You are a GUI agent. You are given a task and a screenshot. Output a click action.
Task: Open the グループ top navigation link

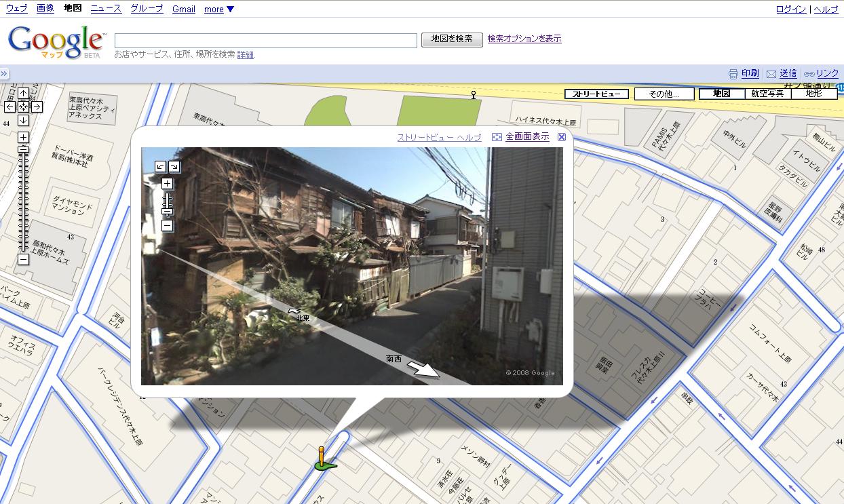147,9
